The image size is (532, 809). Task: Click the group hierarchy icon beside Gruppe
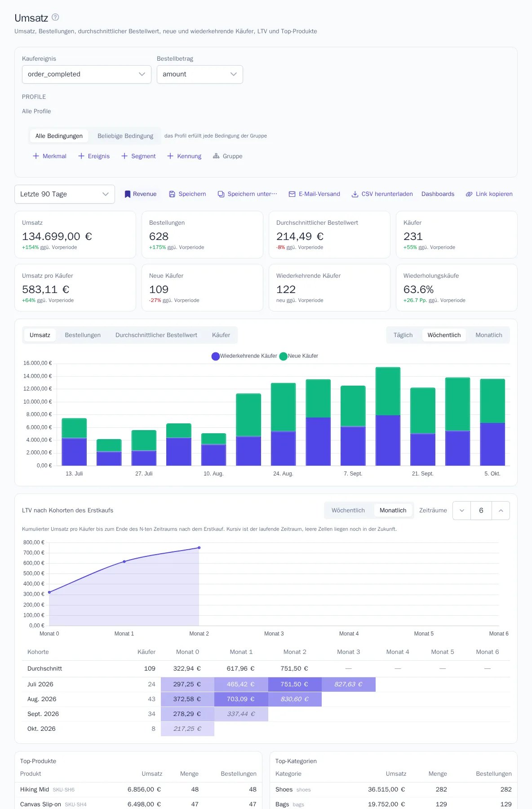216,156
